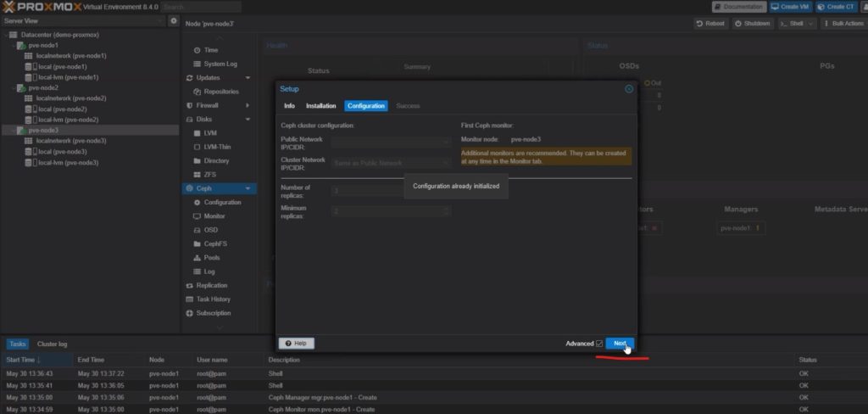Click the Next button in Setup dialog
The height and width of the screenshot is (414, 868).
(x=620, y=344)
